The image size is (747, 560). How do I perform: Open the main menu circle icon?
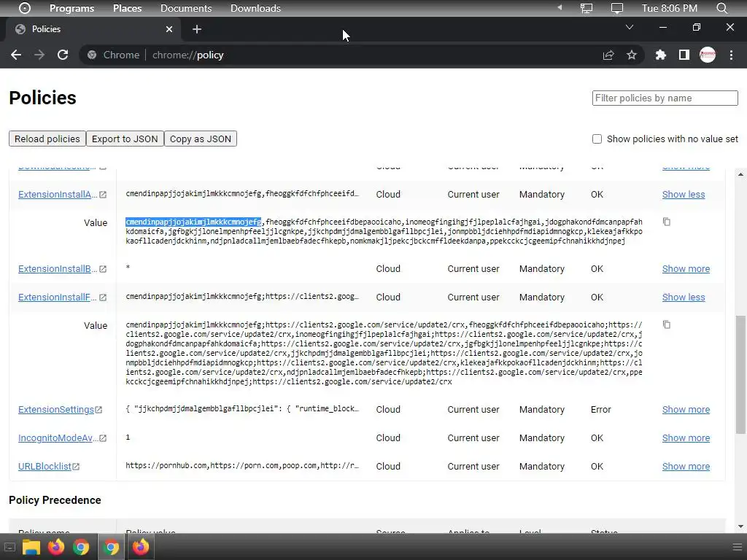[x=24, y=8]
